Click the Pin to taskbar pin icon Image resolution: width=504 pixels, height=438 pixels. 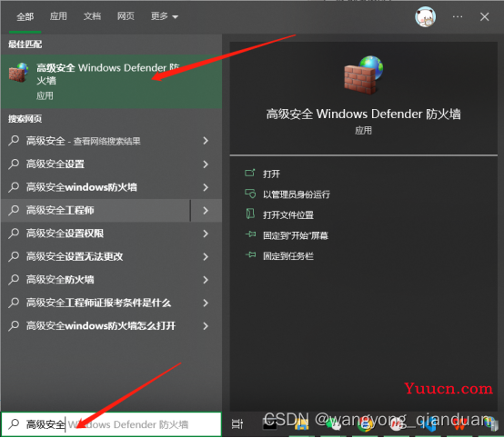coord(250,255)
